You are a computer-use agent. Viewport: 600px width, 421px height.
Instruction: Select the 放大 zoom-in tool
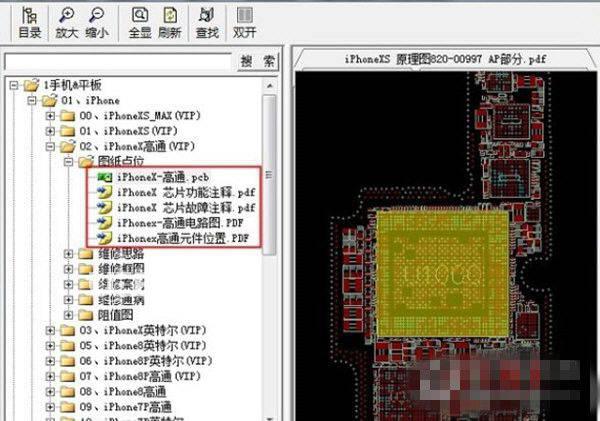[x=67, y=23]
